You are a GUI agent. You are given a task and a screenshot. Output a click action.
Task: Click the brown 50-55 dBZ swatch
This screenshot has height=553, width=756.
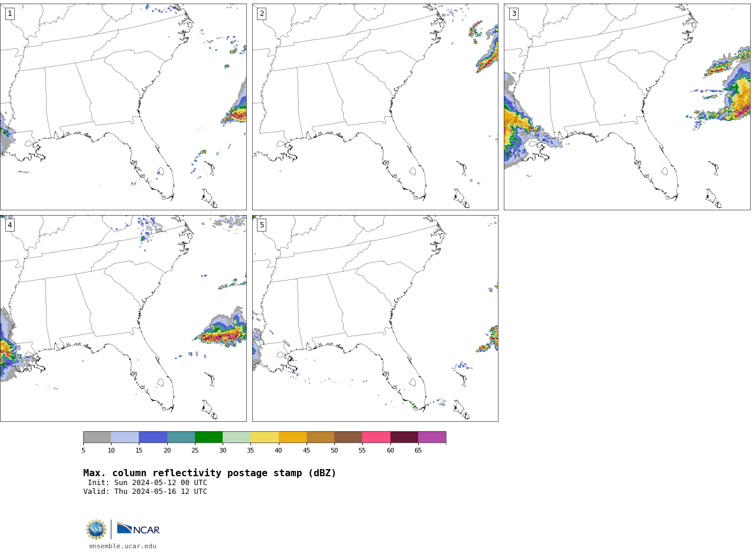348,437
